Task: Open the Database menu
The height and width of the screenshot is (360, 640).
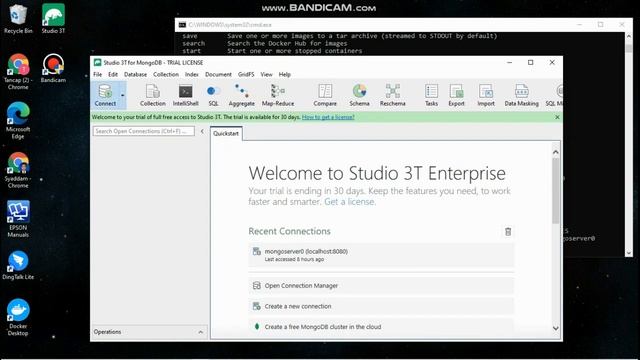Action: [x=136, y=74]
